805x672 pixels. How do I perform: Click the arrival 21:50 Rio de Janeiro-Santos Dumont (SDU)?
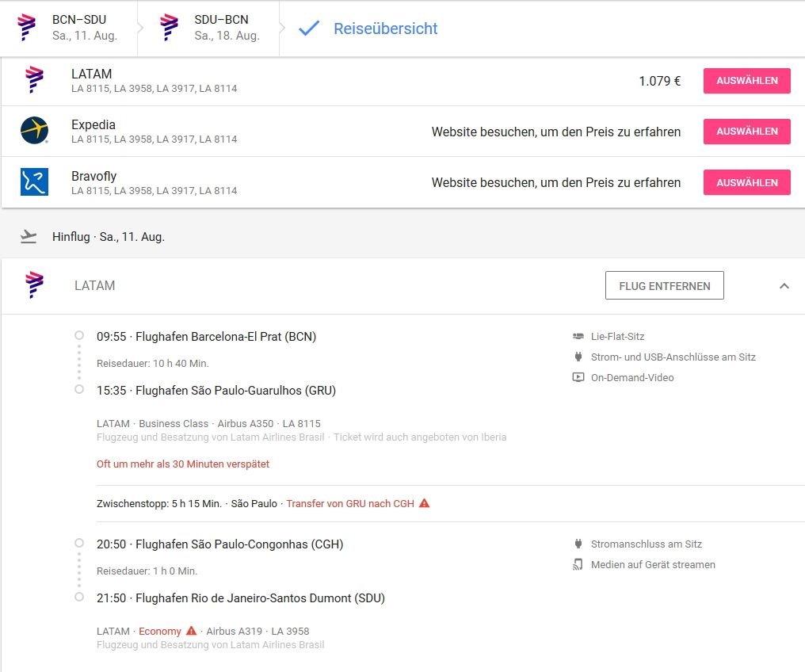tap(241, 598)
